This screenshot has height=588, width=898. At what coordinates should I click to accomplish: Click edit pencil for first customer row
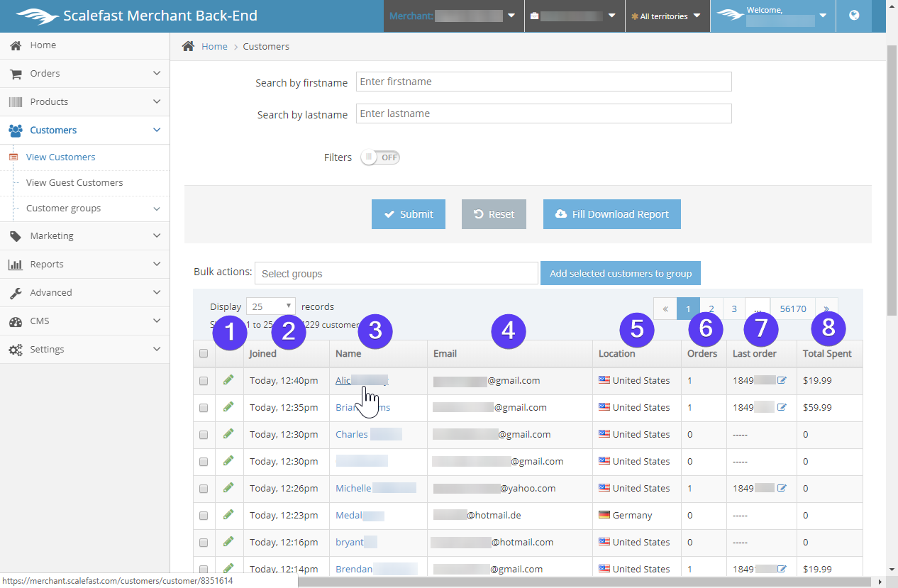pyautogui.click(x=228, y=380)
